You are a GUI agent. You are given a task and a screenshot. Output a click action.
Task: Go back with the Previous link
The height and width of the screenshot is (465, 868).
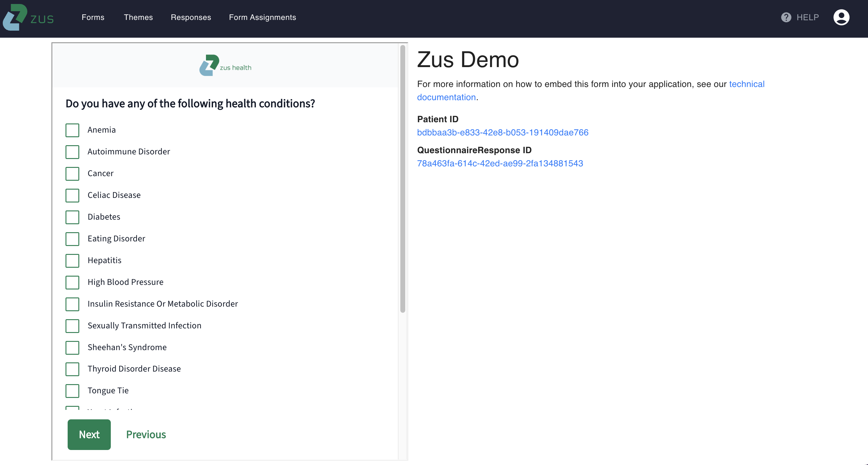(146, 434)
